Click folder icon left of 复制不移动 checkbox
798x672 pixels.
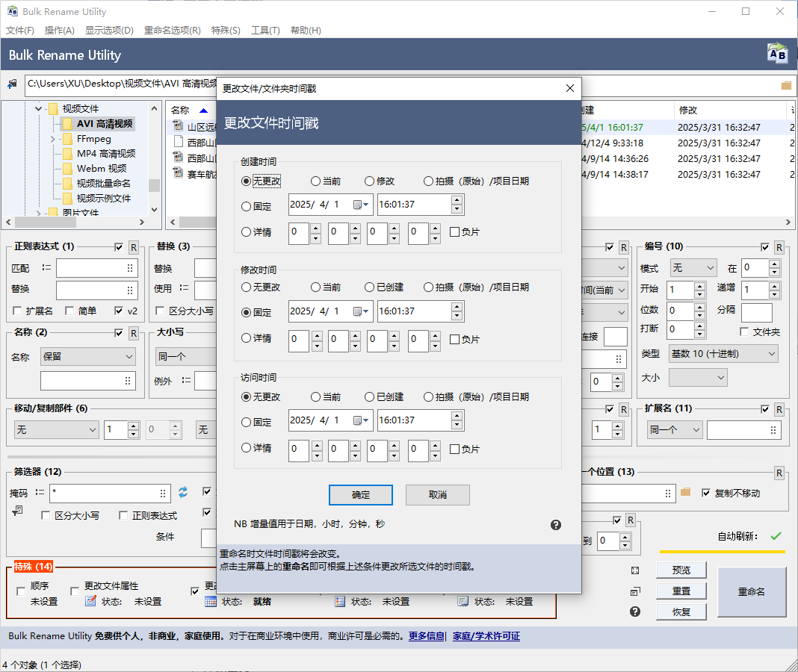[x=686, y=493]
